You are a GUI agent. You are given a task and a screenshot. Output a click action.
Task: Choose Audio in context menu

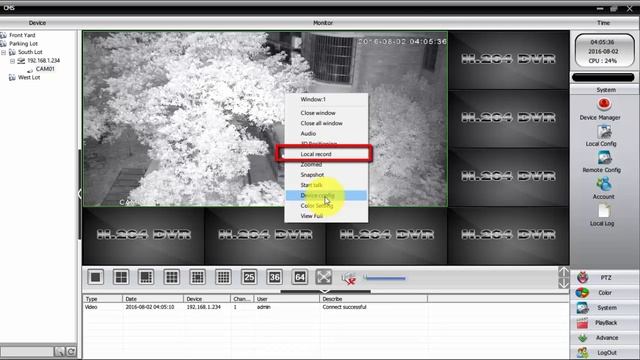[326, 133]
